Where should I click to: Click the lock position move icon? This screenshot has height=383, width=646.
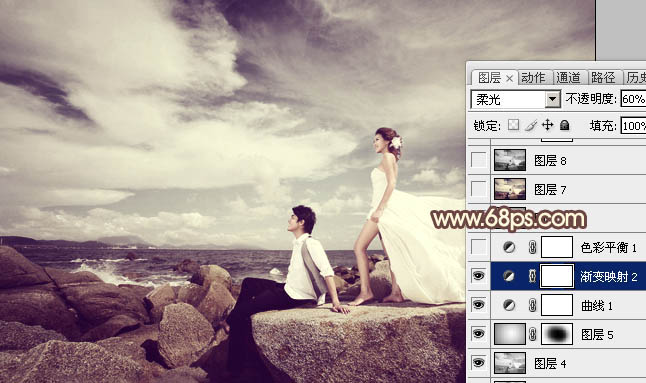point(548,125)
